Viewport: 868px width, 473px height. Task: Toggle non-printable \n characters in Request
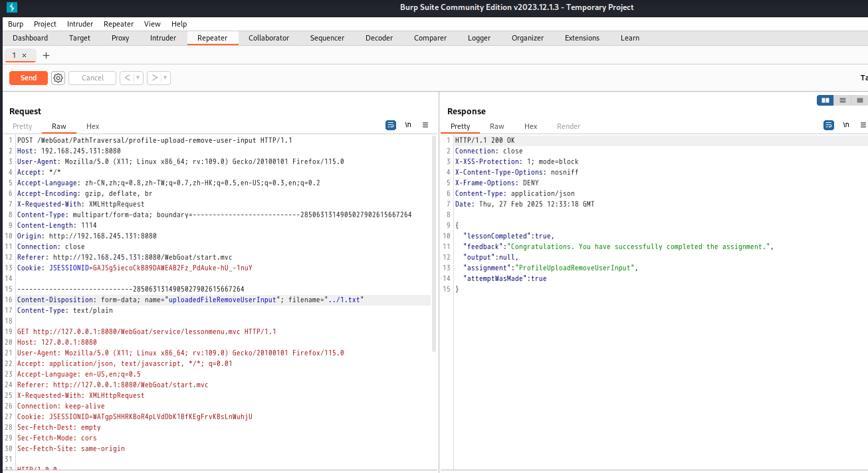408,125
